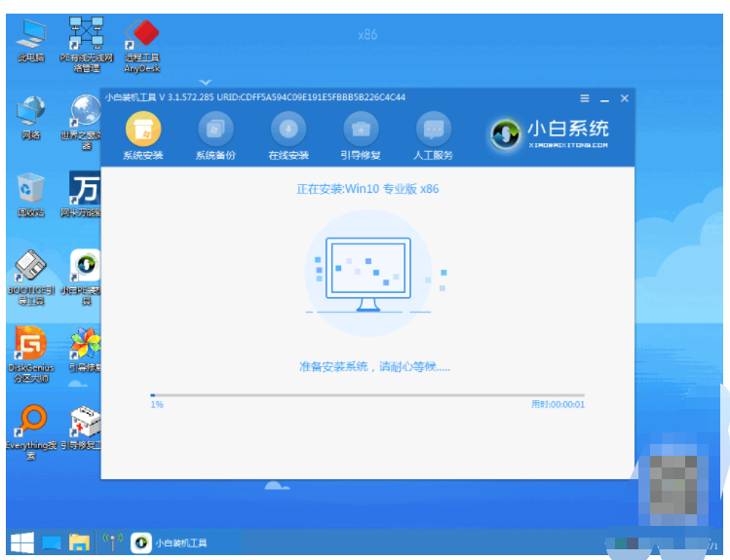The image size is (730, 560).
Task: Click the Windows Start button
Action: [21, 542]
